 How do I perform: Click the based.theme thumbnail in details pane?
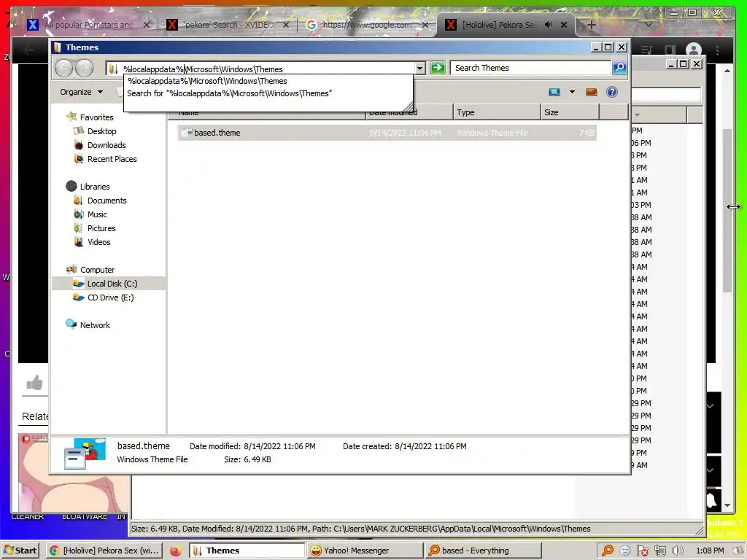click(85, 454)
